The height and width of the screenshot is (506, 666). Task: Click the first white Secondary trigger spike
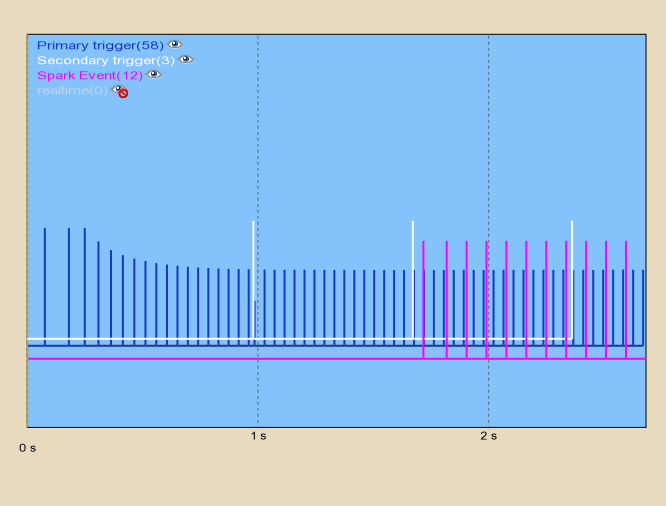click(x=253, y=260)
